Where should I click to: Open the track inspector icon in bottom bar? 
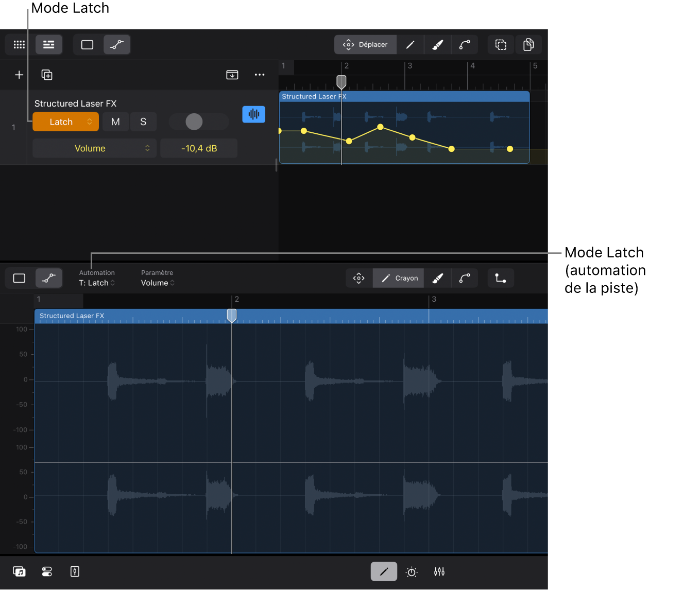tap(75, 571)
